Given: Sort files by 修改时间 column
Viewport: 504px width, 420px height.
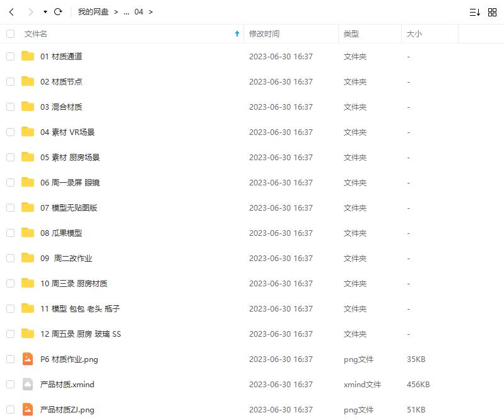Looking at the screenshot, I should coord(264,34).
